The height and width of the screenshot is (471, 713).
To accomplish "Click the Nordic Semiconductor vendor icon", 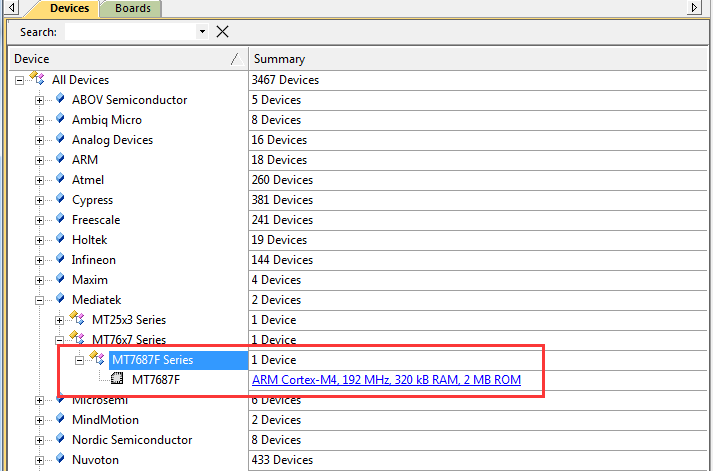I will [x=60, y=439].
